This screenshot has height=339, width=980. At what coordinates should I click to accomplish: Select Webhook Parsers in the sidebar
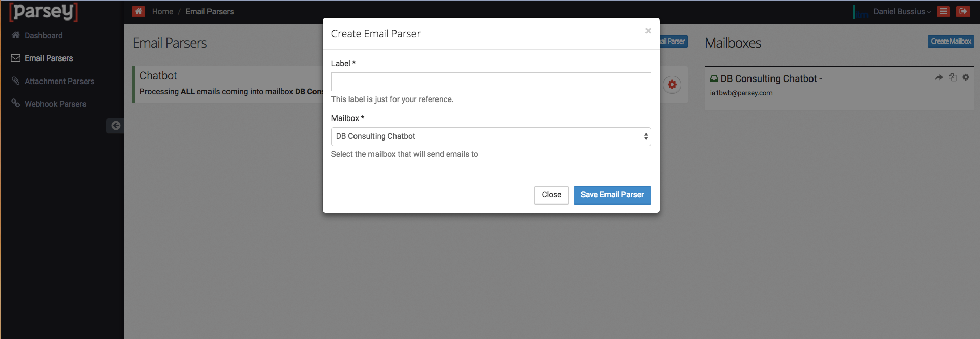click(55, 104)
